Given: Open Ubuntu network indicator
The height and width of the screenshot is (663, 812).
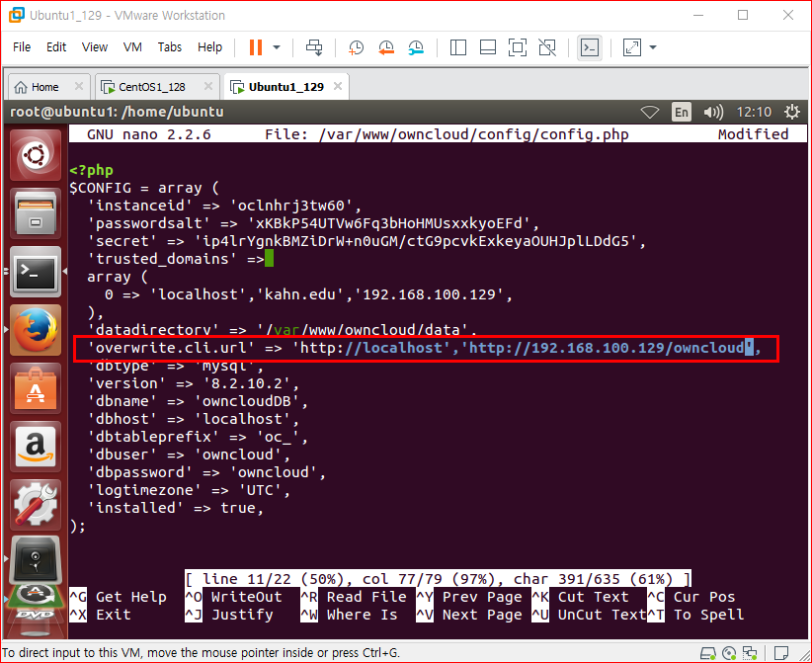Looking at the screenshot, I should [649, 112].
